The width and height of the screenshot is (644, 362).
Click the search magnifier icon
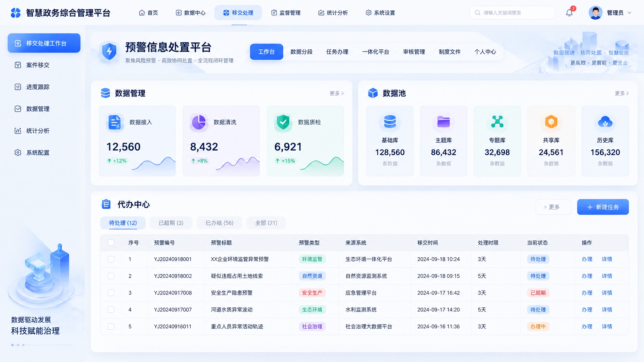point(478,13)
